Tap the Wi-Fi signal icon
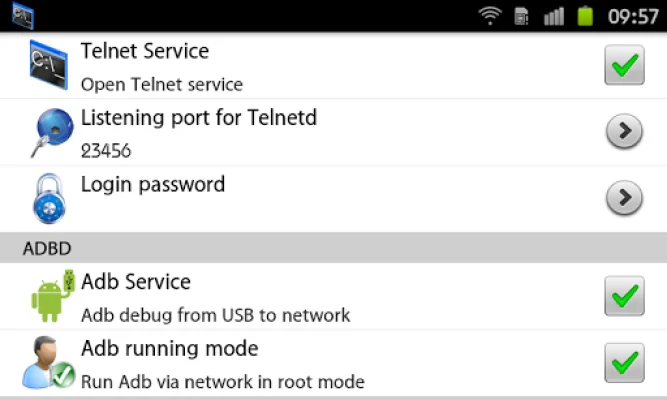Image resolution: width=667 pixels, height=400 pixels. pyautogui.click(x=490, y=16)
